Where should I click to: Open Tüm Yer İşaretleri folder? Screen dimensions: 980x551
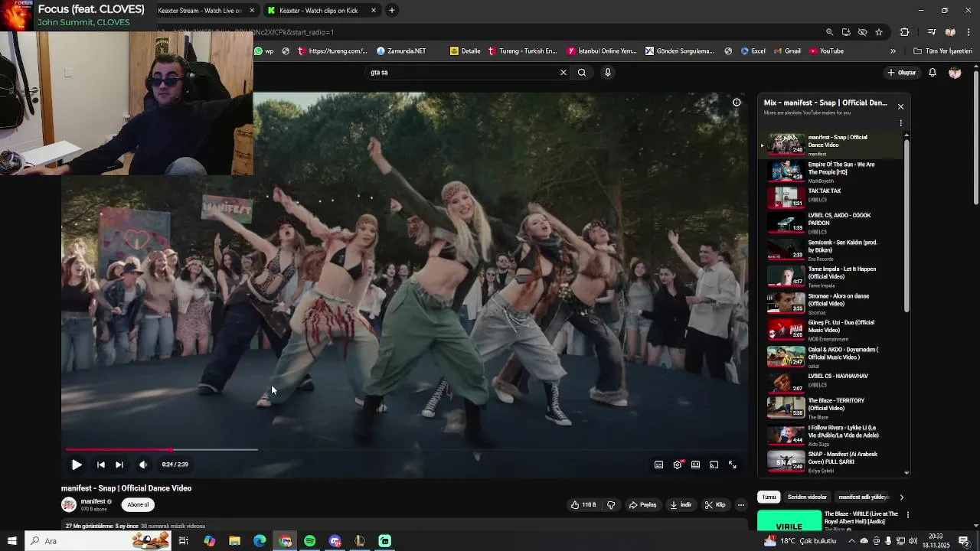(x=942, y=51)
